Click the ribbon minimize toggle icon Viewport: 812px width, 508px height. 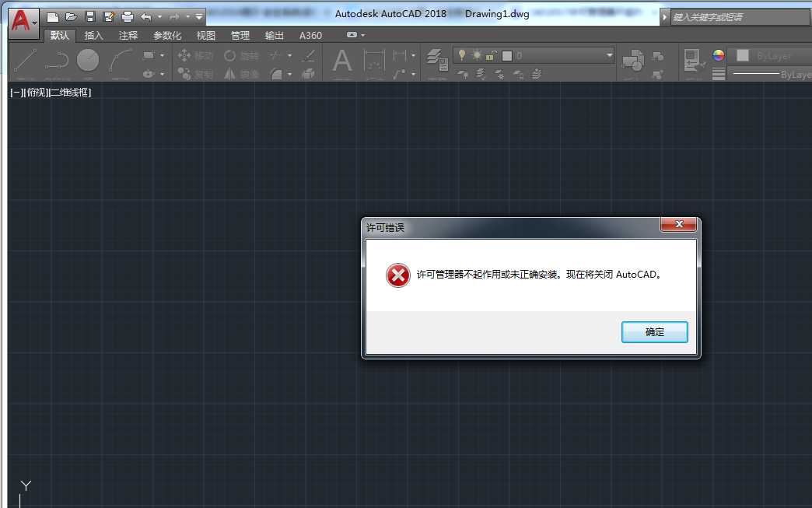pyautogui.click(x=352, y=35)
